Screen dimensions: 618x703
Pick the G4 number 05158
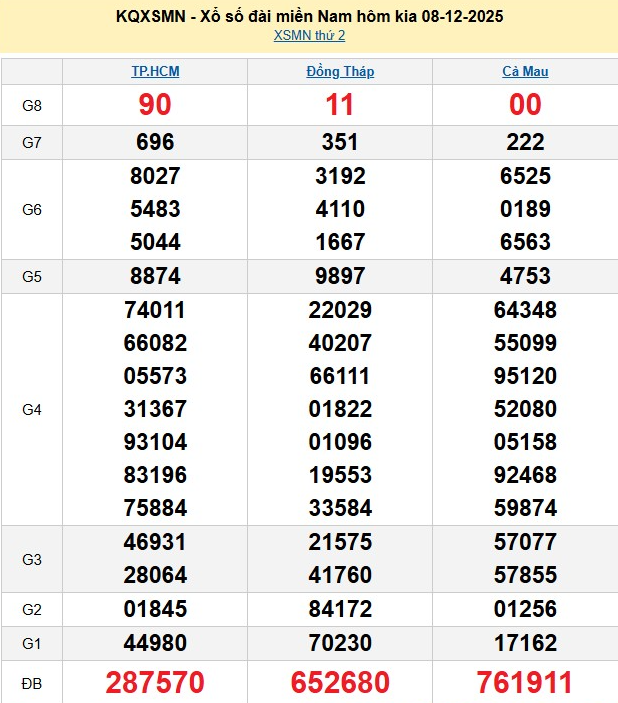pyautogui.click(x=525, y=442)
